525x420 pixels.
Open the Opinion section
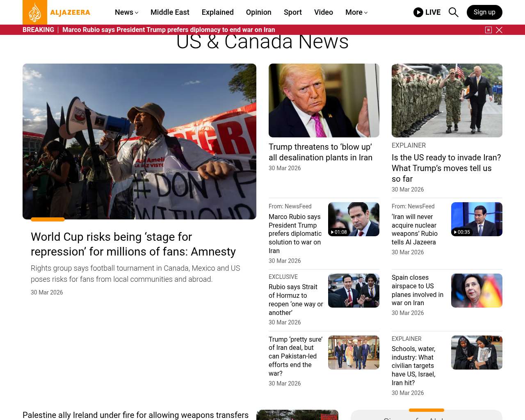click(259, 12)
